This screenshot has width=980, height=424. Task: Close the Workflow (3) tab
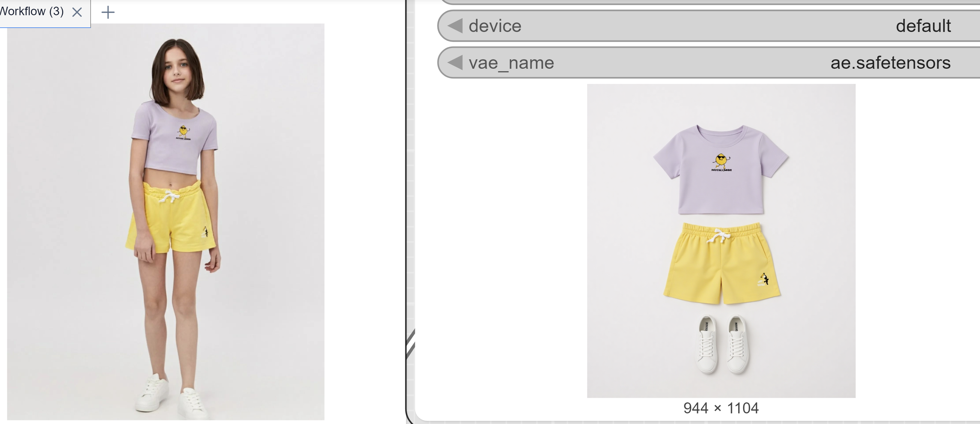pos(77,12)
